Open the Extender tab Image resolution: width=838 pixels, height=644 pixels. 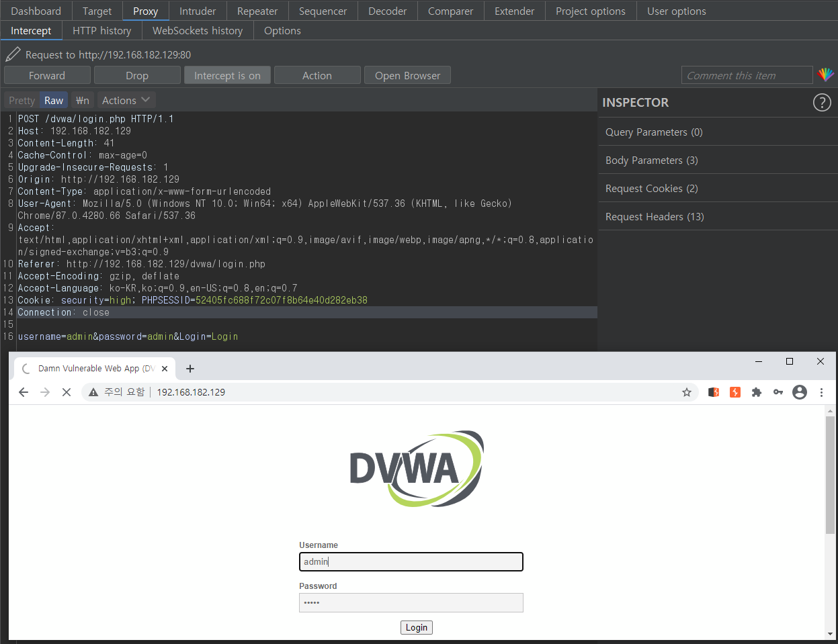click(514, 11)
